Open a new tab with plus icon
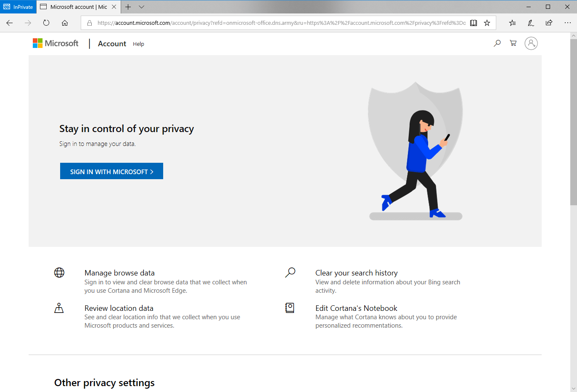Screen dimensions: 577x392 click(x=128, y=7)
